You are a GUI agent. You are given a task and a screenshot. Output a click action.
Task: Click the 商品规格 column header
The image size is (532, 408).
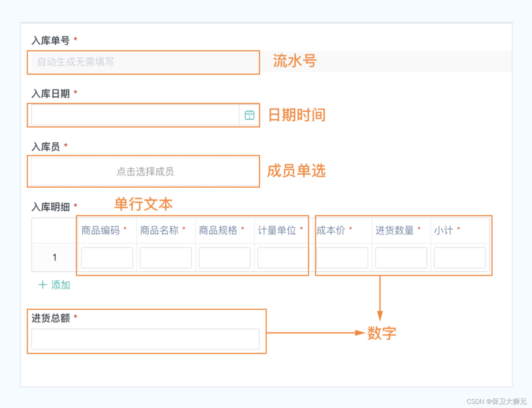click(x=218, y=231)
